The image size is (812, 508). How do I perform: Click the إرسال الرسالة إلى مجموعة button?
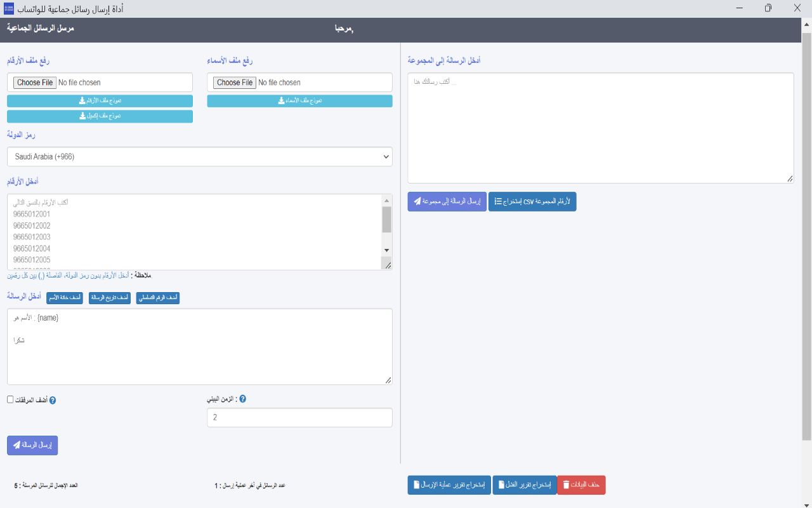tap(447, 201)
